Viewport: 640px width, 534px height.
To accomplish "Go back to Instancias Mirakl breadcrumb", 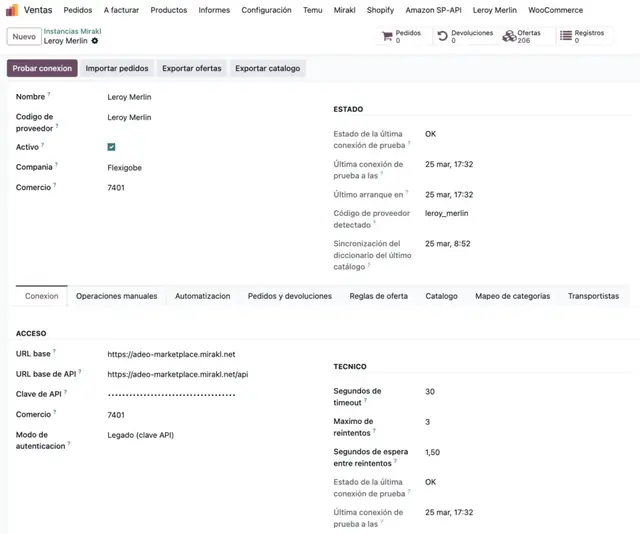I will coord(72,31).
